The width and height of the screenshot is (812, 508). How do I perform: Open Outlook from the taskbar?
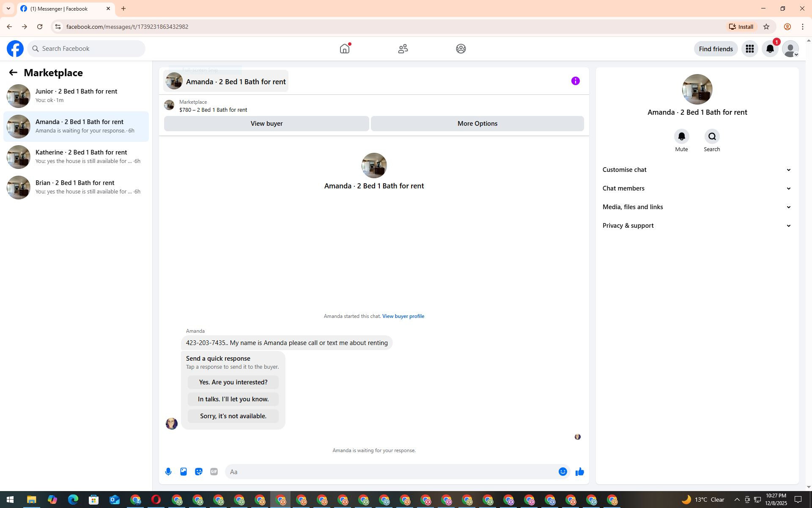tap(115, 500)
